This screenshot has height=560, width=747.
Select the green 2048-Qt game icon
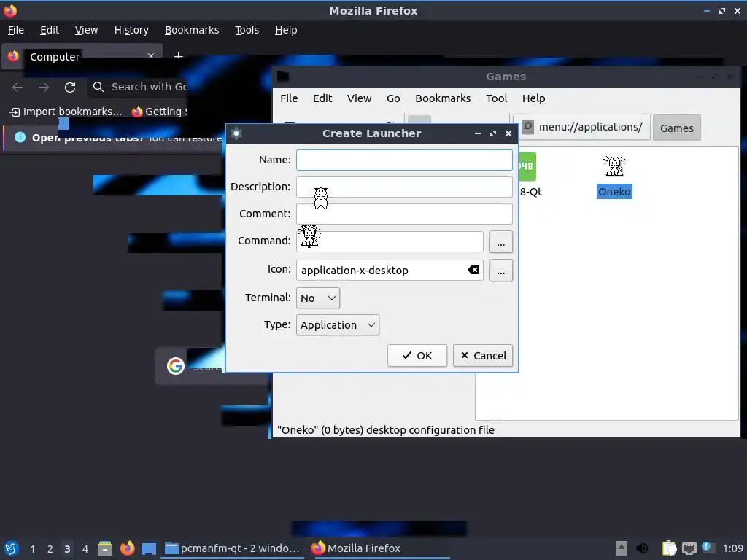pos(527,166)
